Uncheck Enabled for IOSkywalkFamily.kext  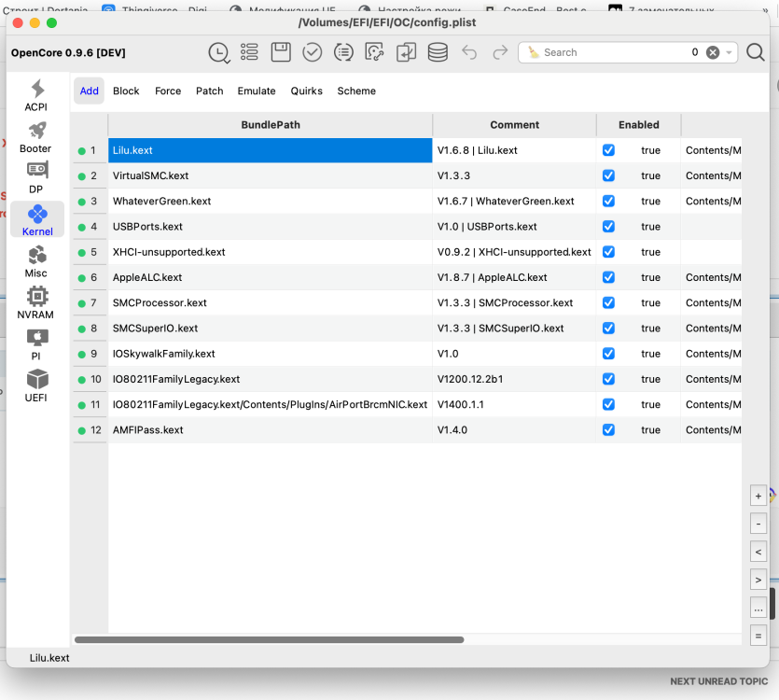click(608, 354)
